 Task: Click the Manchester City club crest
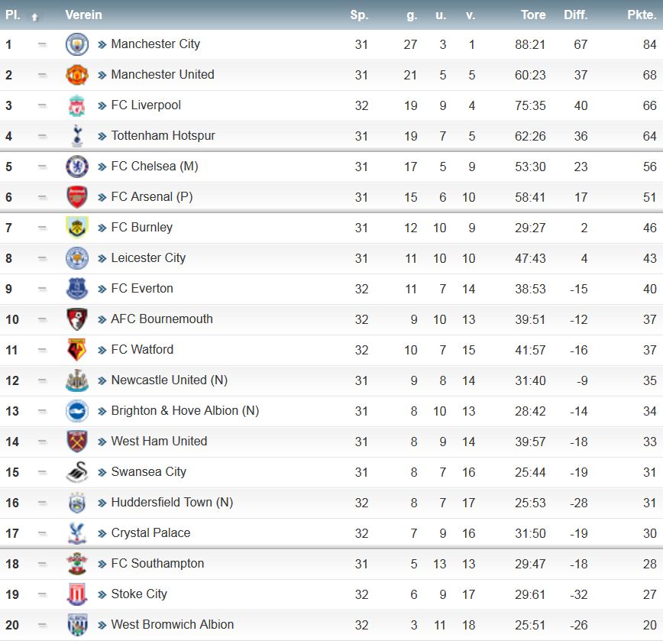(x=77, y=44)
